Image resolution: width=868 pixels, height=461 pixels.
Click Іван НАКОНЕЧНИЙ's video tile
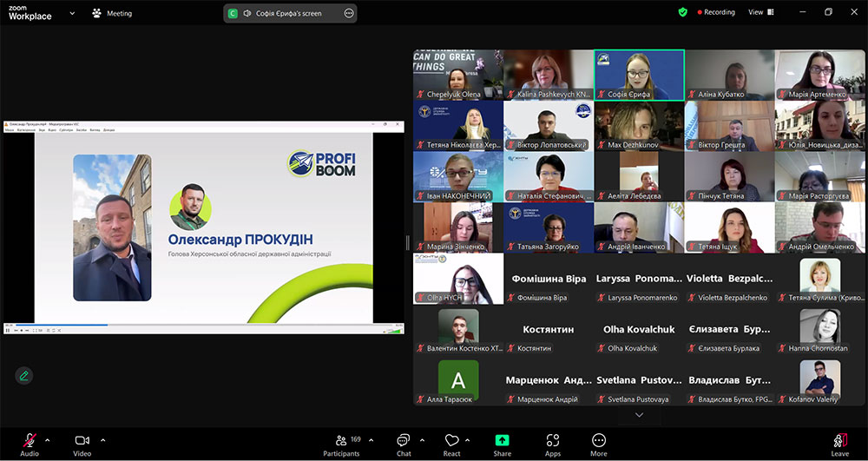pos(458,176)
